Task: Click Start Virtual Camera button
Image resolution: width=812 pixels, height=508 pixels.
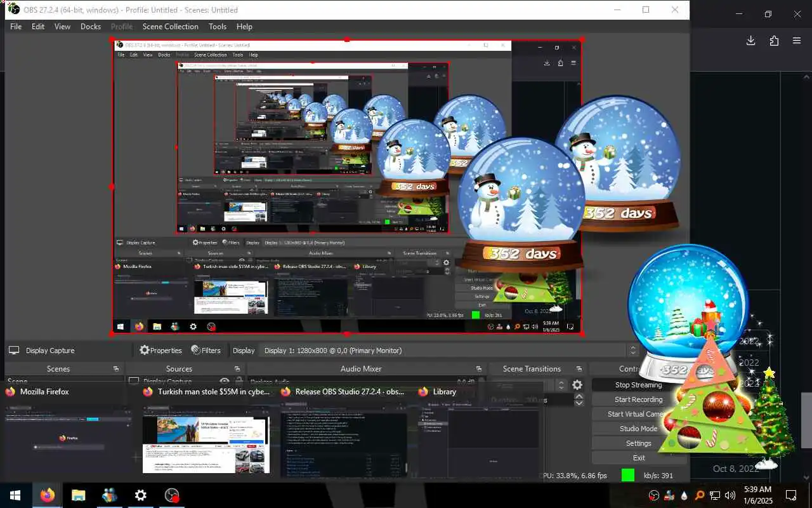Action: coord(638,414)
